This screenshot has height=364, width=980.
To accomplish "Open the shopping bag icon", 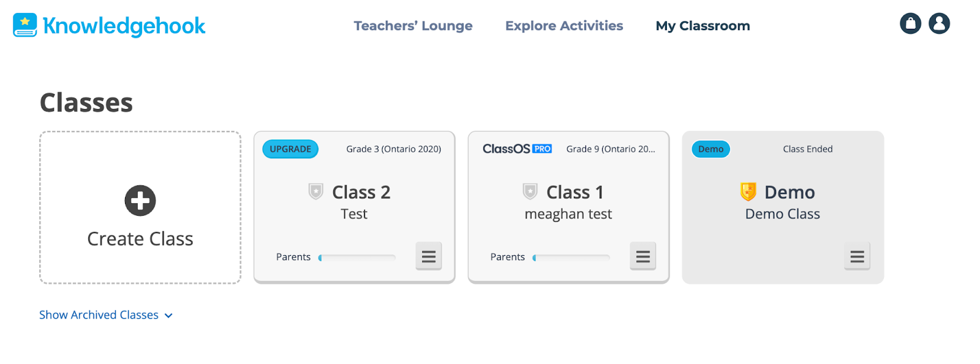I will point(910,23).
